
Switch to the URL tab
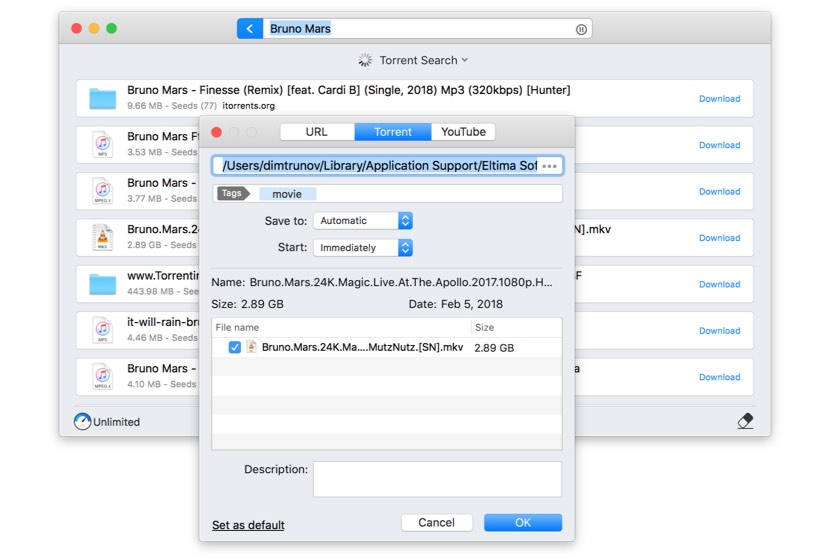point(316,132)
